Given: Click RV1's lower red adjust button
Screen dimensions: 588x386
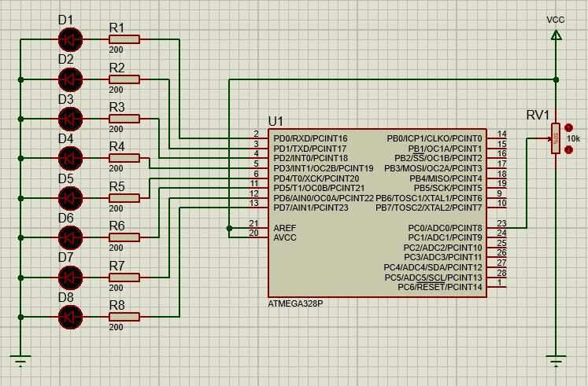Looking at the screenshot, I should (569, 149).
